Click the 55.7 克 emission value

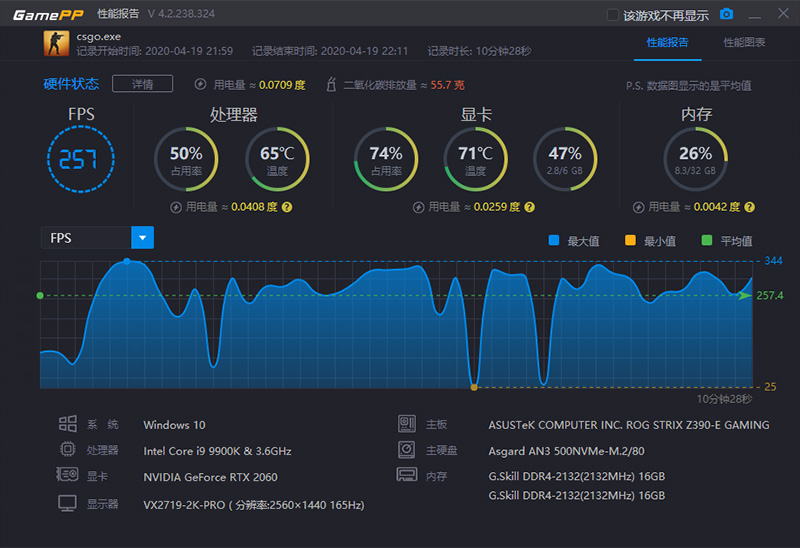tap(447, 85)
